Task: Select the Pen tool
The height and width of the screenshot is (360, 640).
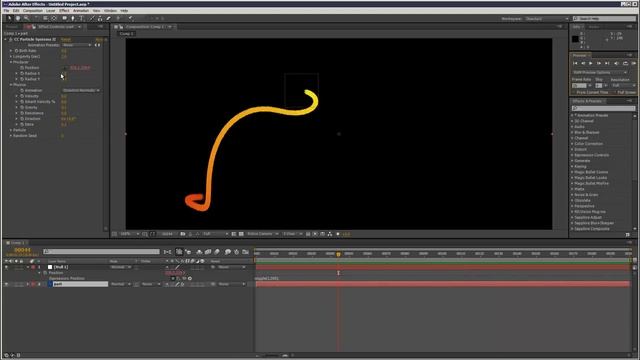Action: pyautogui.click(x=73, y=18)
